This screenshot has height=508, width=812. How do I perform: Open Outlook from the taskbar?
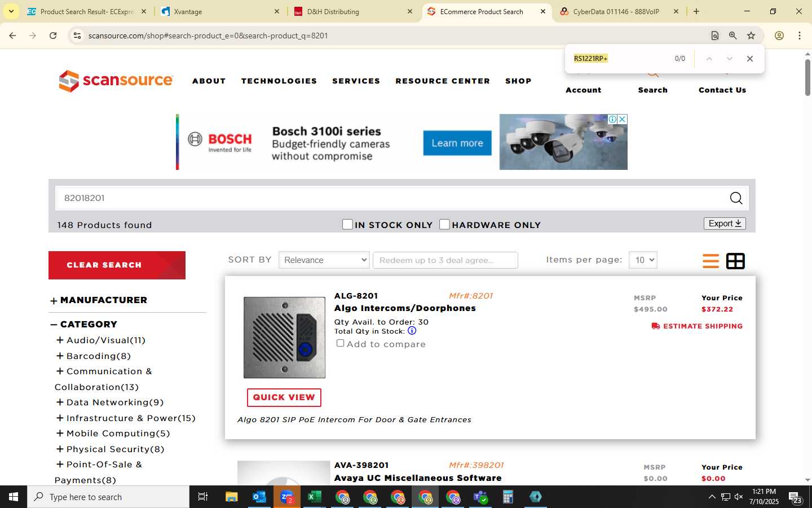(x=259, y=497)
